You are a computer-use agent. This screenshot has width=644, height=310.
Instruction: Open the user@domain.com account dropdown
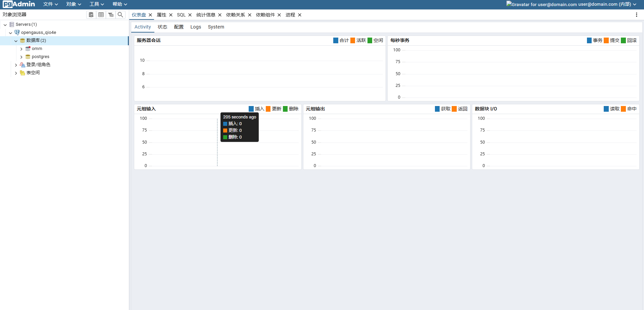607,4
